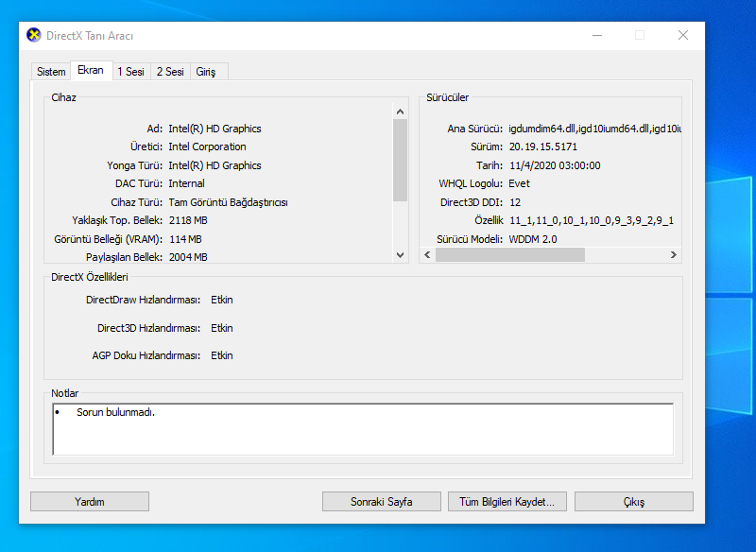756x552 pixels.
Task: Click the Intel Corporation manufacturer value
Action: click(x=207, y=147)
